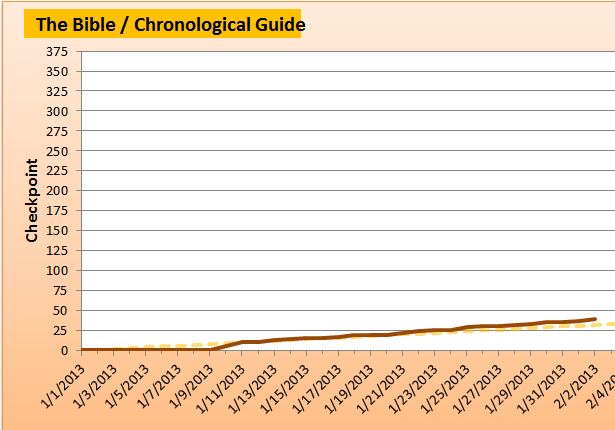This screenshot has width=615, height=430.
Task: Click the date label 1/3/2013
Action: pyautogui.click(x=95, y=386)
